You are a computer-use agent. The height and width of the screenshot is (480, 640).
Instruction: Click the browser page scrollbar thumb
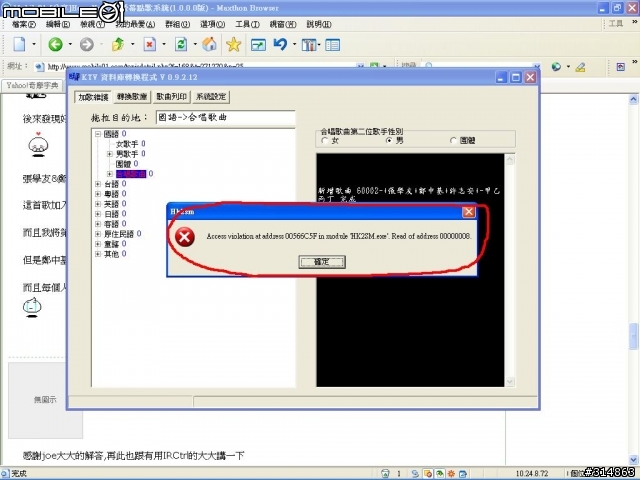(633, 336)
